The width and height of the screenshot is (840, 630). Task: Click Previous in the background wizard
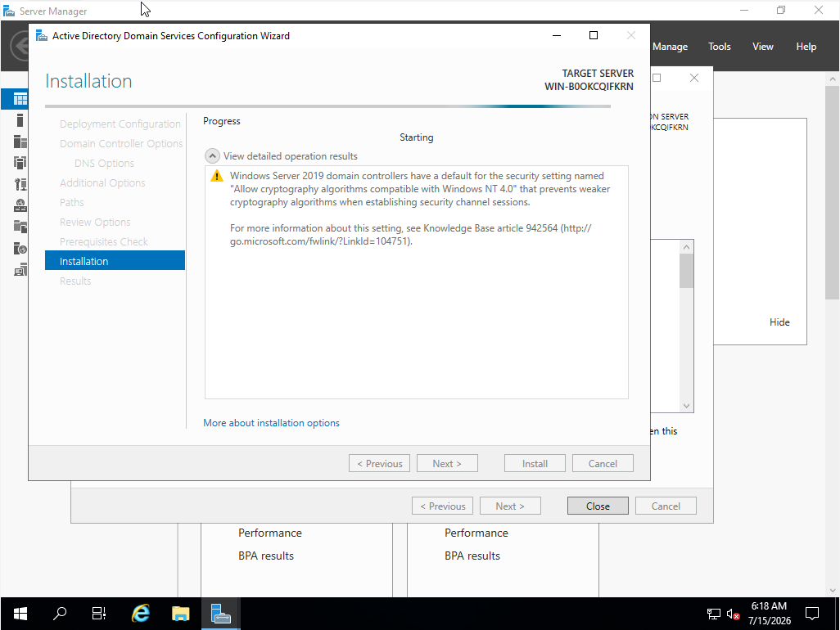tap(442, 506)
